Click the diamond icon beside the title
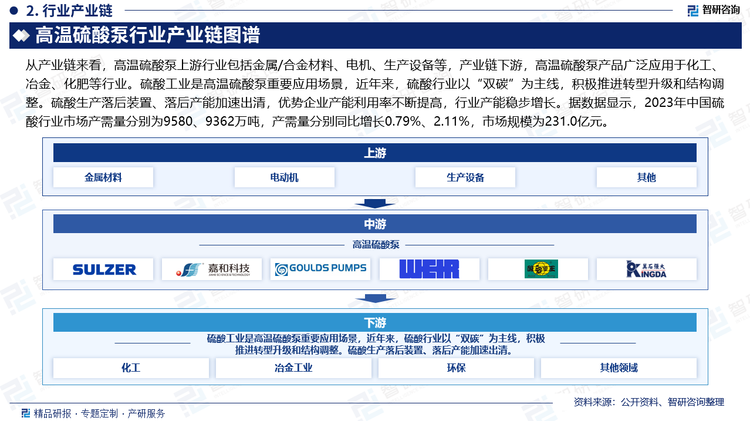 pos(21,35)
